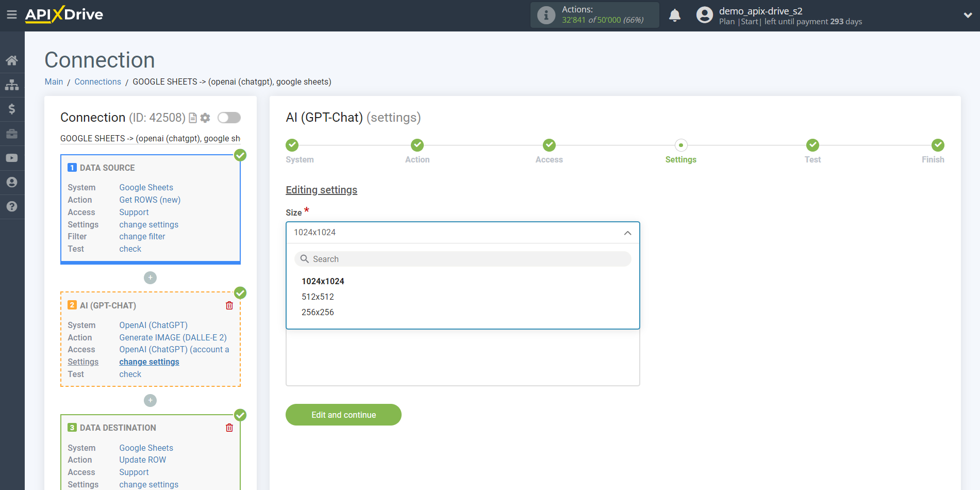Image resolution: width=980 pixels, height=490 pixels.
Task: Open Google Sheets data source system
Action: [146, 187]
